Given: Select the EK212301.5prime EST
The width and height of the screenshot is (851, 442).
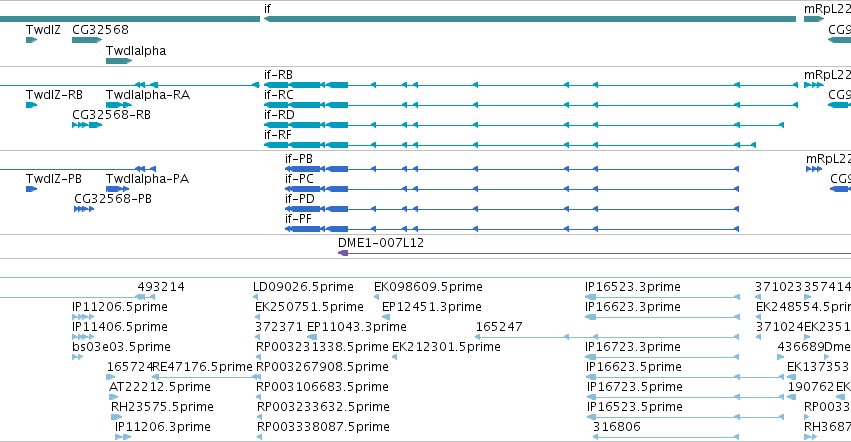Looking at the screenshot, I should [x=395, y=357].
